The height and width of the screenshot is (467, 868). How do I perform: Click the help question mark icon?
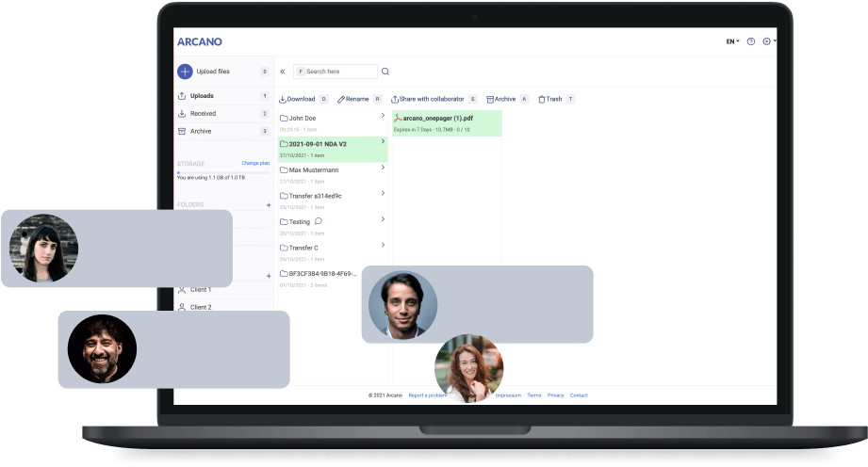pyautogui.click(x=750, y=41)
